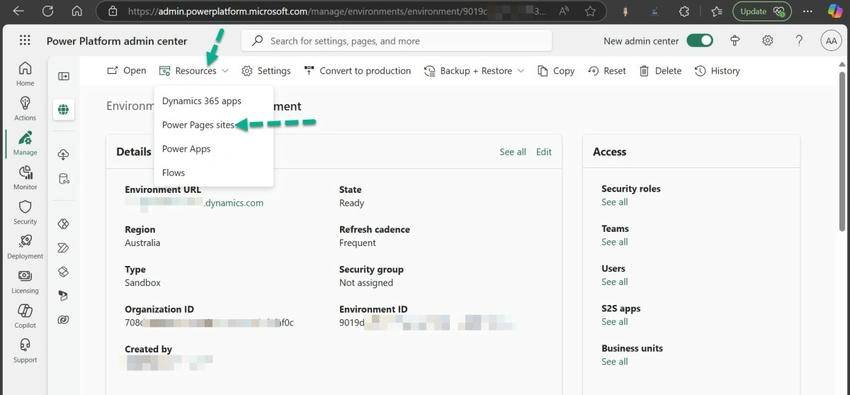Toggle the New admin center switch

pos(699,41)
